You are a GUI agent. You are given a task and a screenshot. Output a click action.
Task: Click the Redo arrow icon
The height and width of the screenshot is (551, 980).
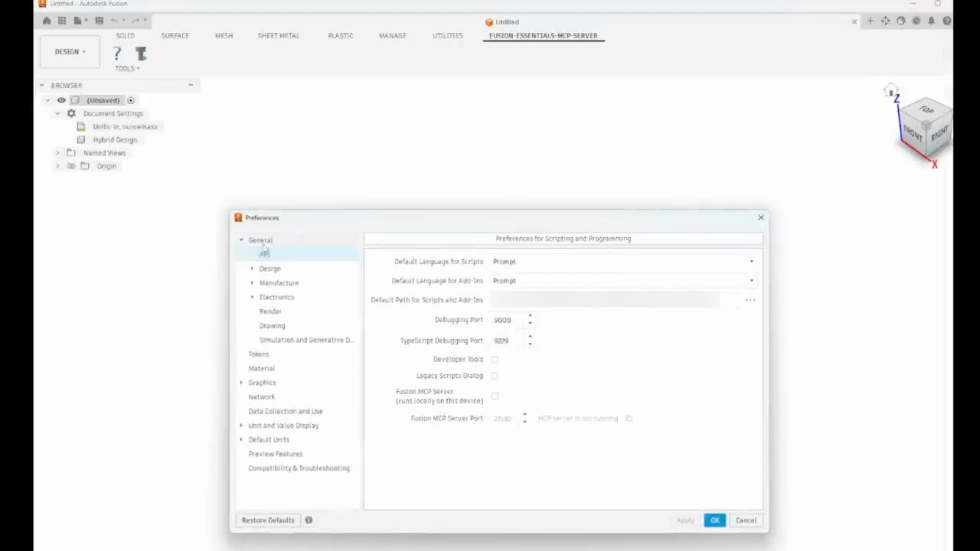click(x=136, y=21)
